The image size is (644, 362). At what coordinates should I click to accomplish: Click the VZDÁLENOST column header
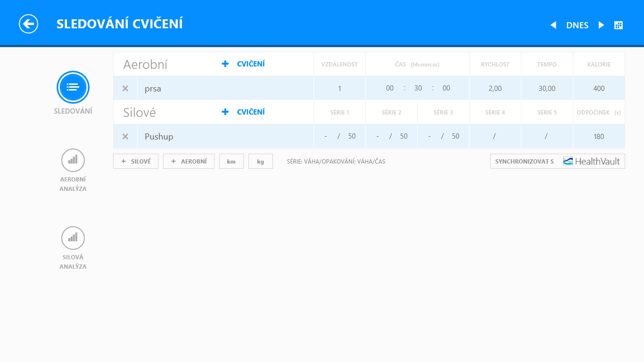tap(339, 64)
